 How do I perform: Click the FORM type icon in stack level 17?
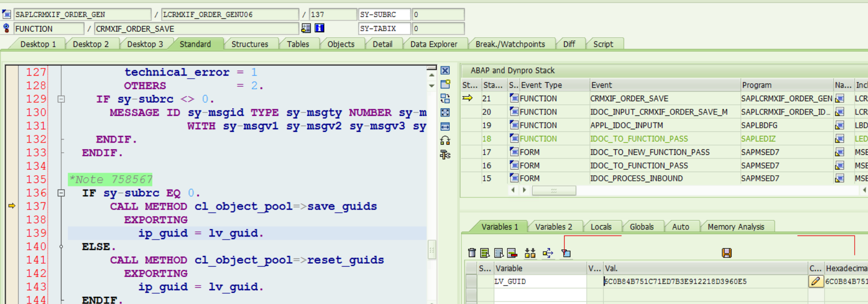514,152
